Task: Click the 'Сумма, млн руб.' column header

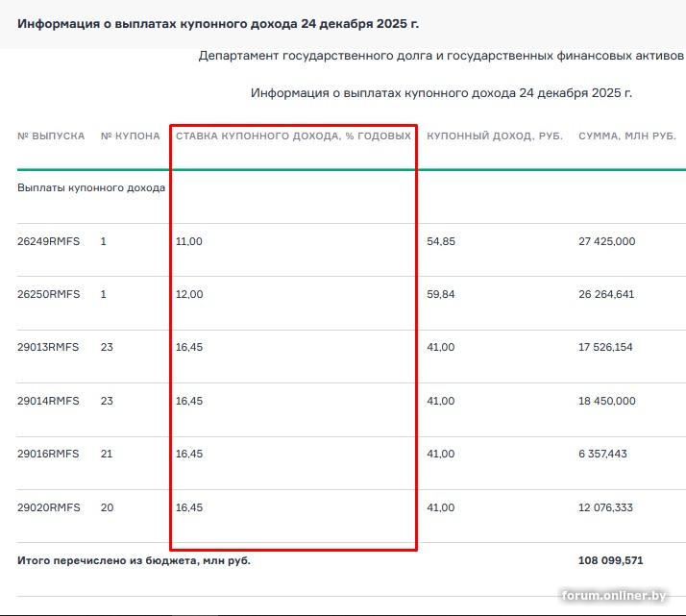Action: 627,136
